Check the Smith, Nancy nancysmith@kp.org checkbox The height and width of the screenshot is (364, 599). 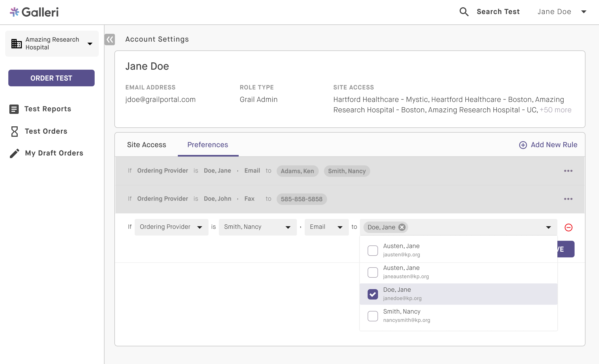point(373,316)
